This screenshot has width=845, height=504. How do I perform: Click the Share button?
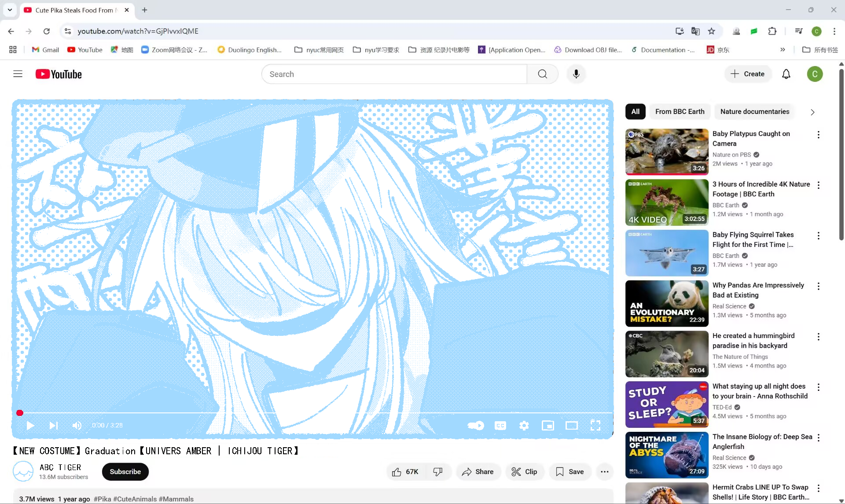(x=478, y=471)
